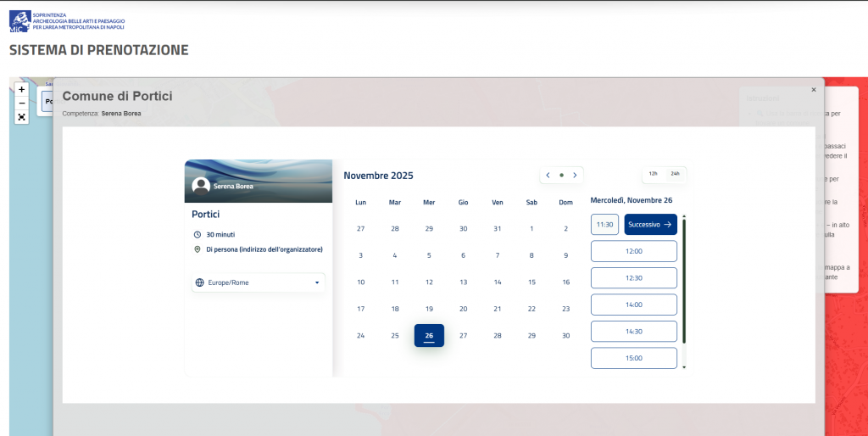Viewport: 868px width, 436px height.
Task: Switch time format to 24h
Action: pyautogui.click(x=675, y=173)
